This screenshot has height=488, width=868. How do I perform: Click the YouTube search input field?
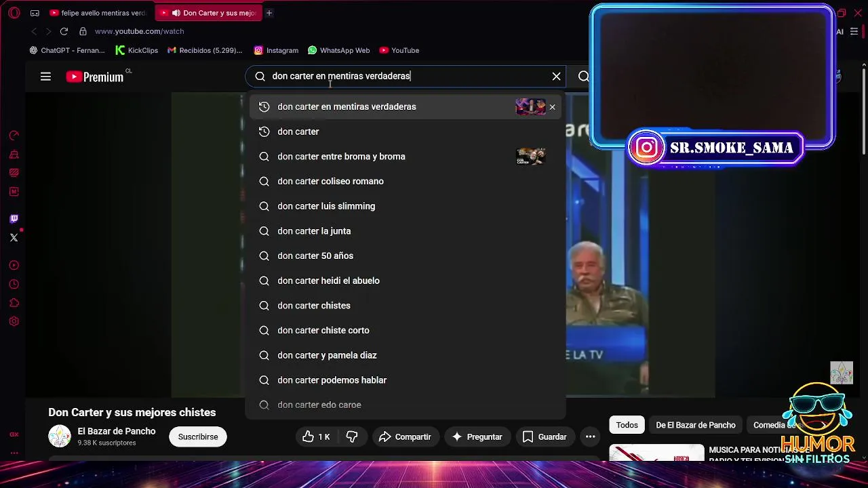tap(407, 77)
